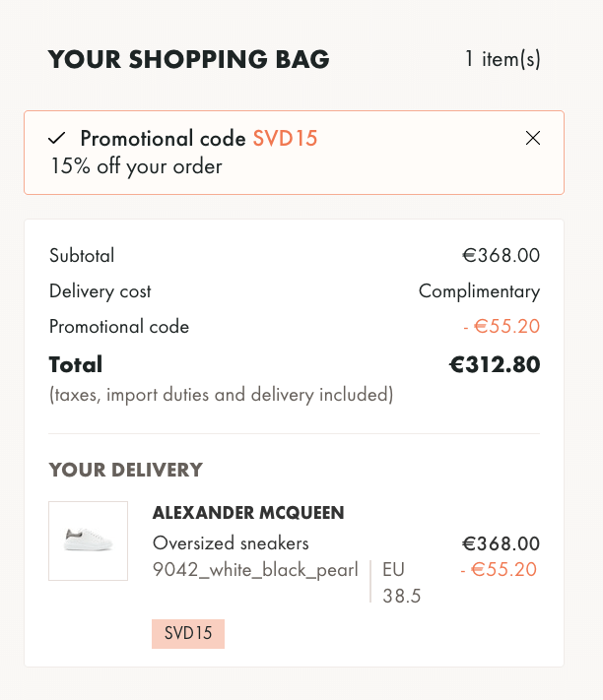Click the Subtotal €368.00 amount
This screenshot has width=603, height=700.
pos(502,255)
